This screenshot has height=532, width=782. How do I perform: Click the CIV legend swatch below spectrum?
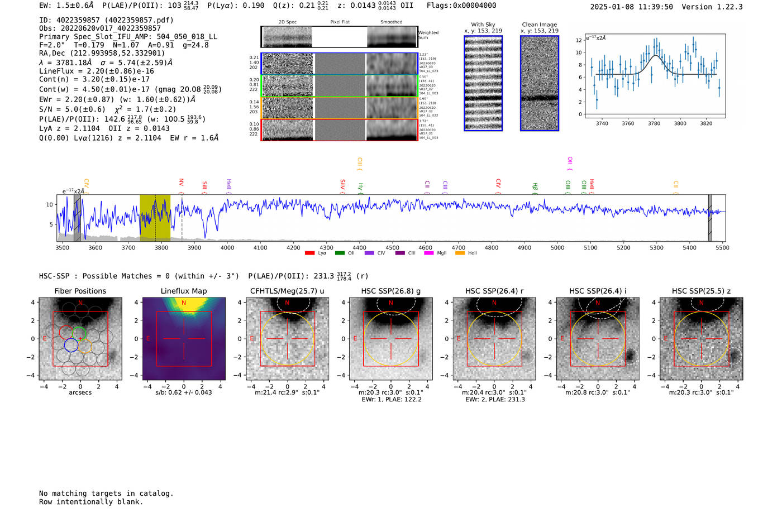369,253
